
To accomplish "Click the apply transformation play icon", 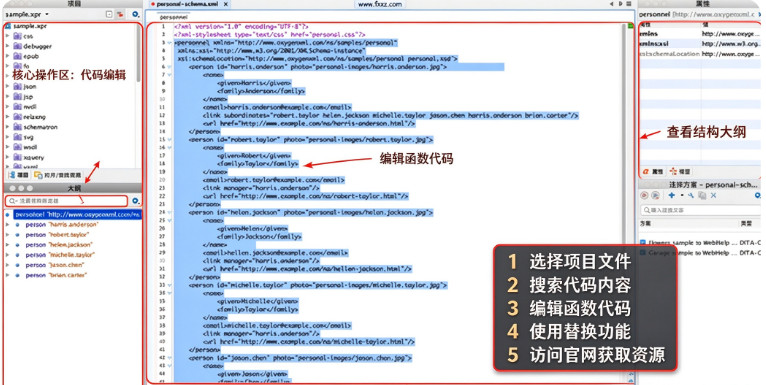I will pos(644,195).
